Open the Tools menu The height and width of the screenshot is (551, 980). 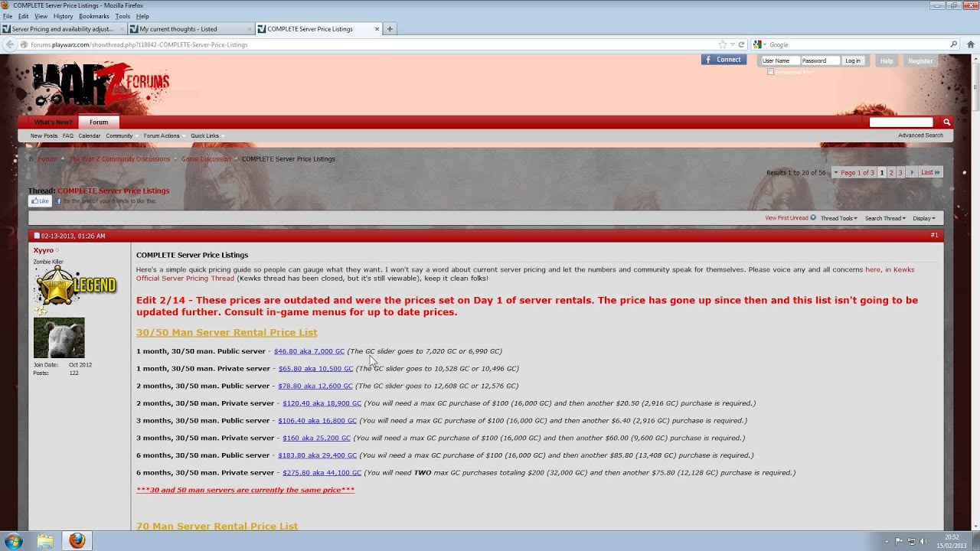(122, 16)
